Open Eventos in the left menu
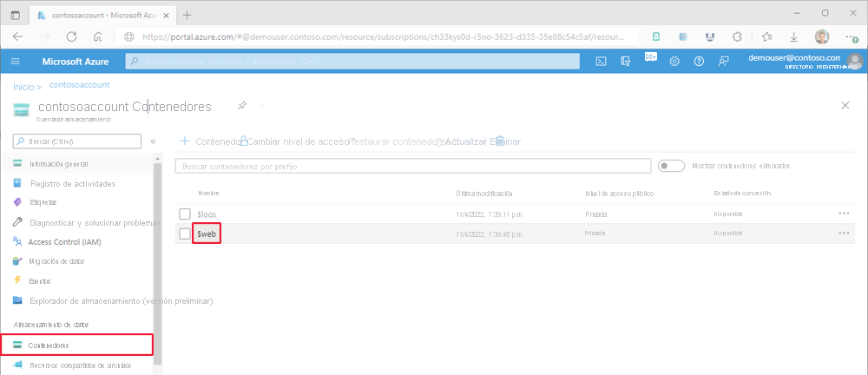 pos(32,281)
